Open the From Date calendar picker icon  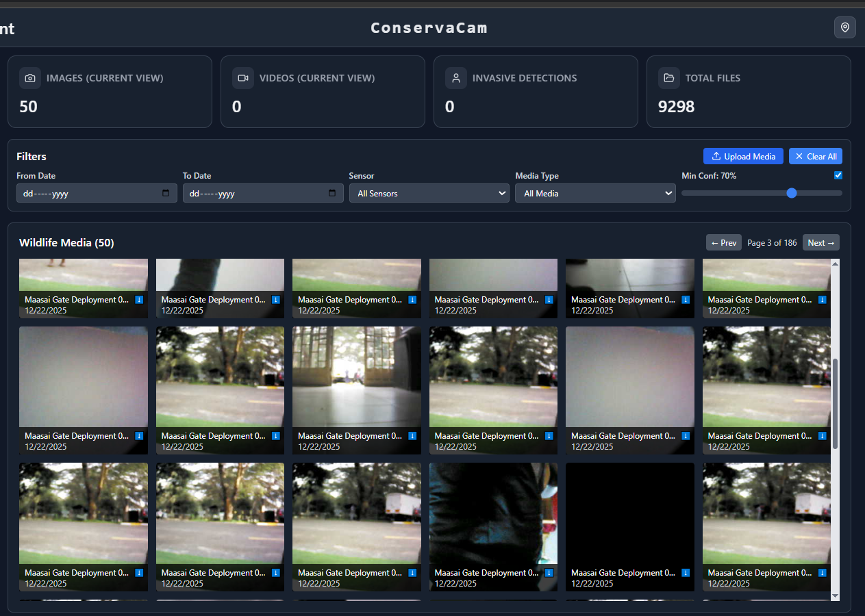[166, 194]
